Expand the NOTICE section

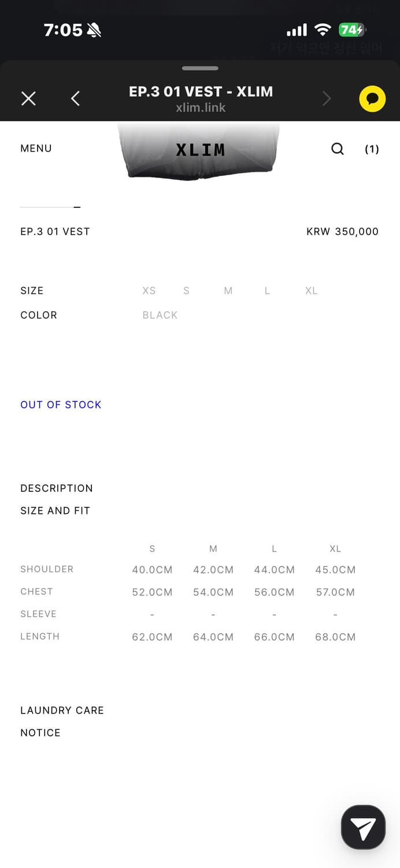click(40, 733)
